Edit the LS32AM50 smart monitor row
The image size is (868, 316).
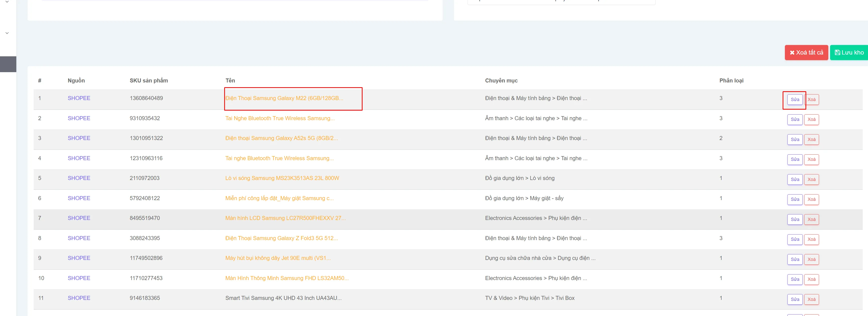(x=795, y=279)
